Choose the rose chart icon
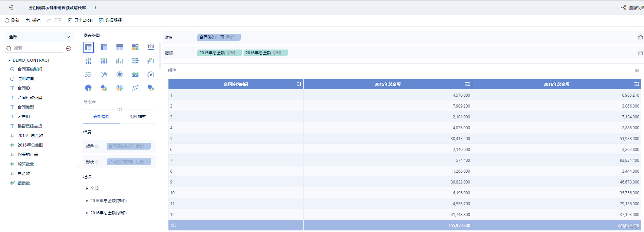 (x=104, y=88)
